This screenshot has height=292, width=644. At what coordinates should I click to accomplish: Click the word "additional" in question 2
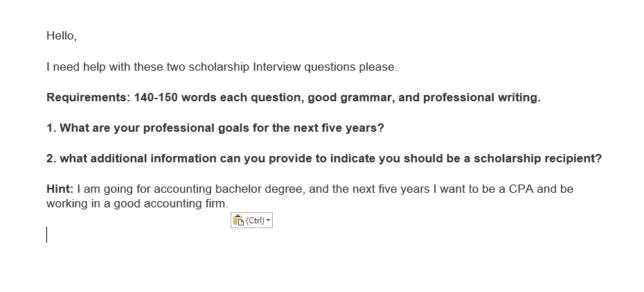point(118,159)
